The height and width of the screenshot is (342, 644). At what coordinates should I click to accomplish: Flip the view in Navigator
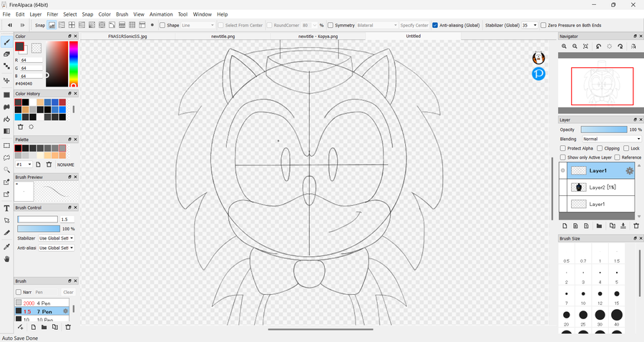[x=633, y=47]
